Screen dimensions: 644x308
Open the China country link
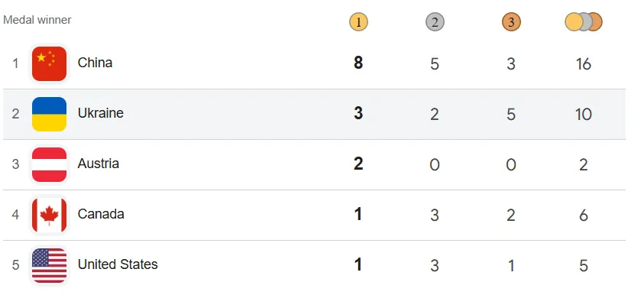[x=95, y=63]
